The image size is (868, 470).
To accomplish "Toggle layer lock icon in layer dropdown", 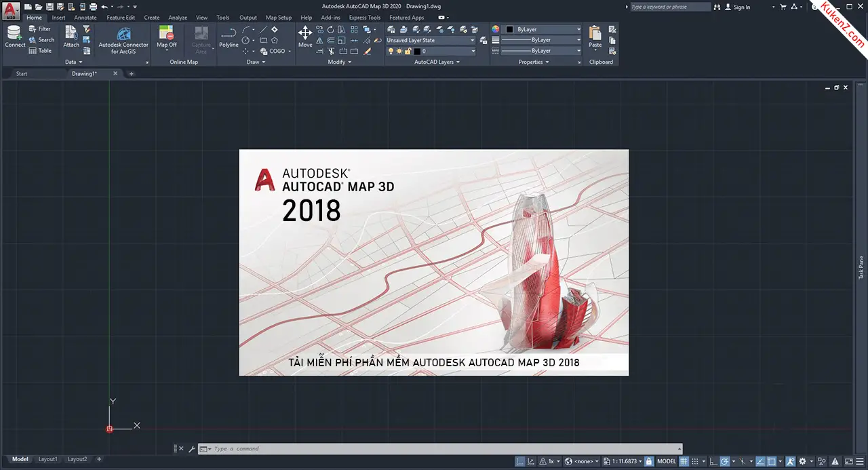I will [x=408, y=51].
